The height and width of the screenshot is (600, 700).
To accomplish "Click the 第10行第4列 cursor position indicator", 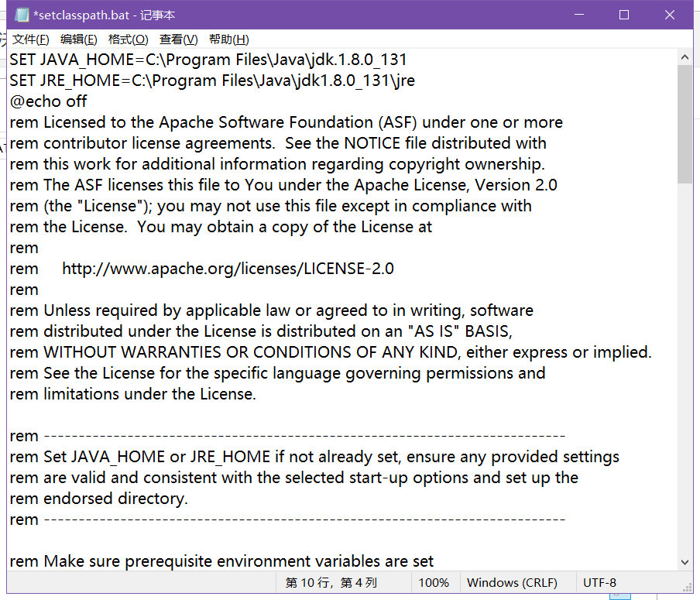I will click(333, 583).
